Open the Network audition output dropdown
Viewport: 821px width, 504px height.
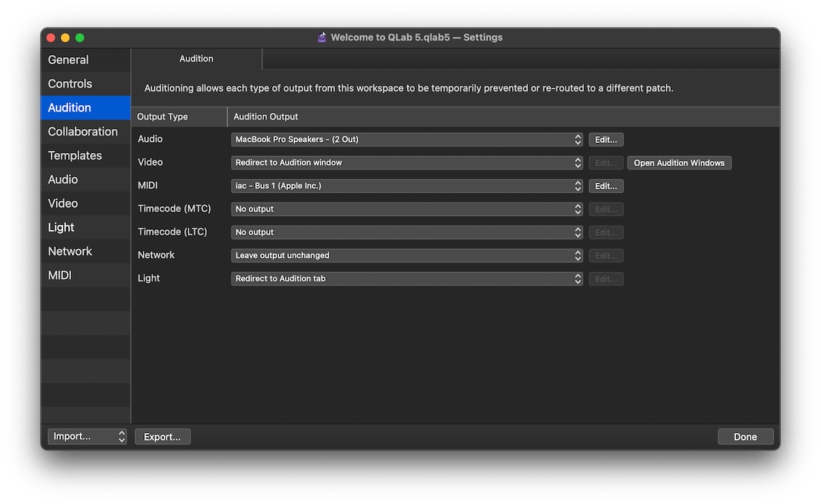tap(407, 255)
